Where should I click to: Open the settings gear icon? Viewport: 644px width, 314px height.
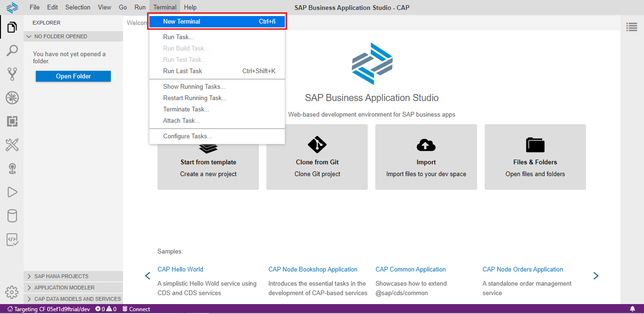click(12, 291)
